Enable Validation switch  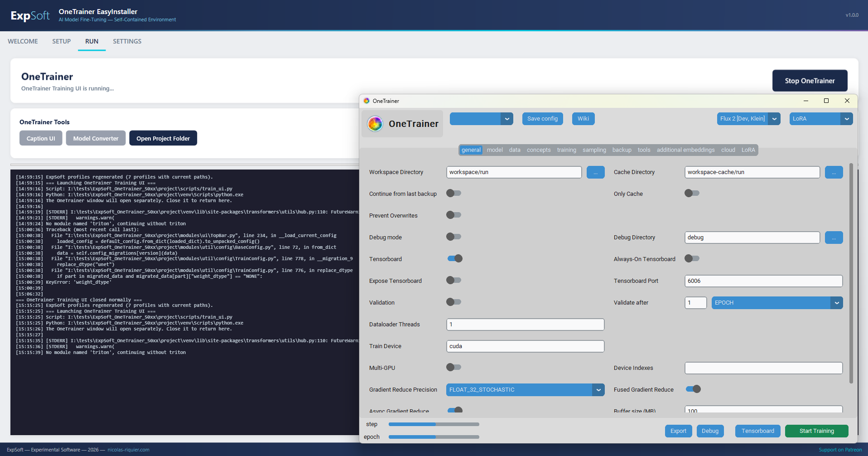[453, 302]
